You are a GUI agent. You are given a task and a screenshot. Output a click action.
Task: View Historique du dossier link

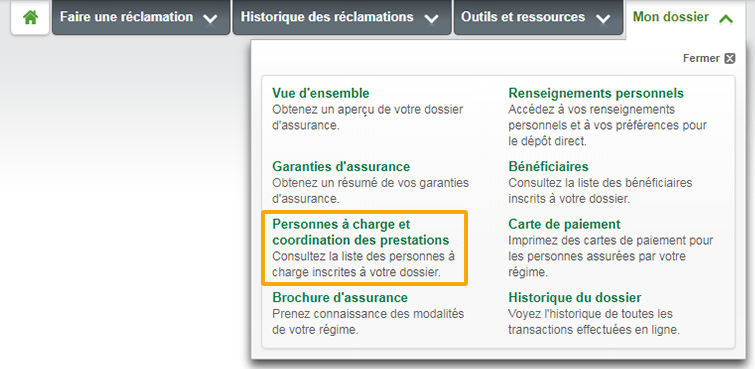[575, 297]
